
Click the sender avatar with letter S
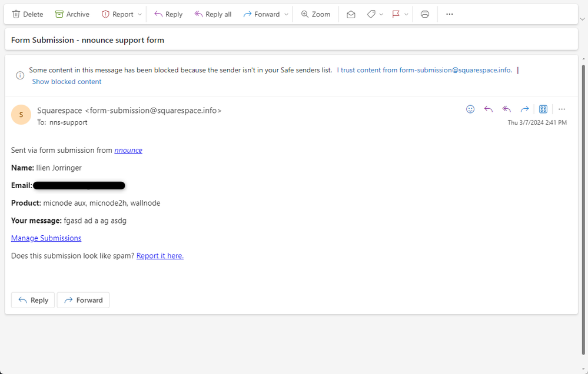(x=21, y=115)
